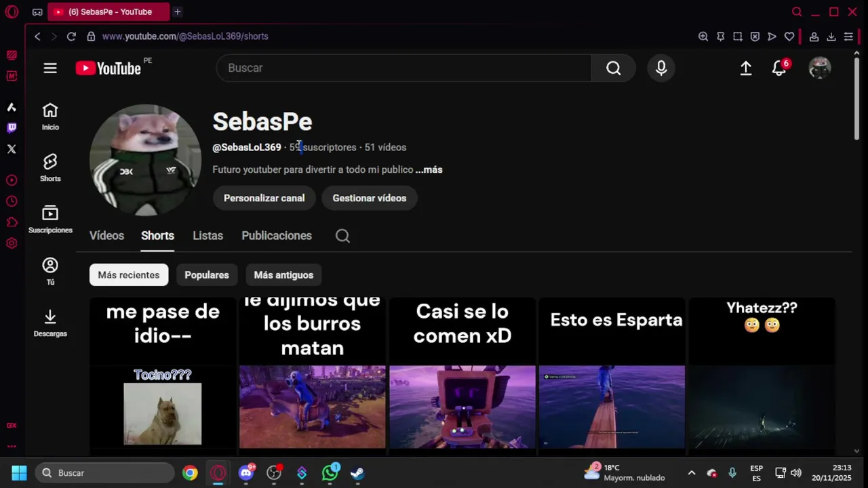Open the zoom magnifier icon in address bar

703,37
